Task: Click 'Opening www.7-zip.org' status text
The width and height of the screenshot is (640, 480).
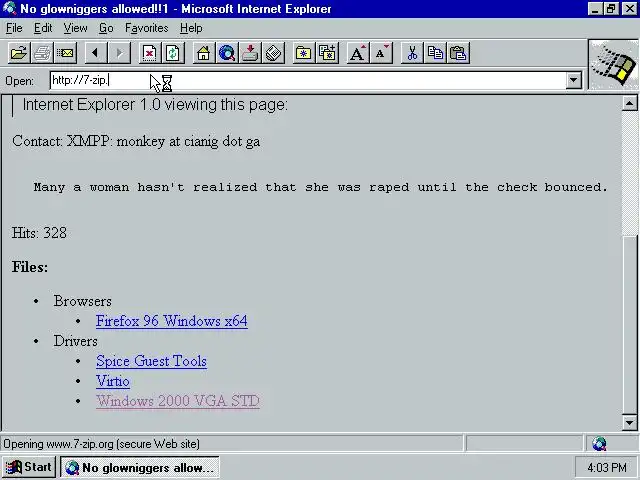Action: [102, 444]
